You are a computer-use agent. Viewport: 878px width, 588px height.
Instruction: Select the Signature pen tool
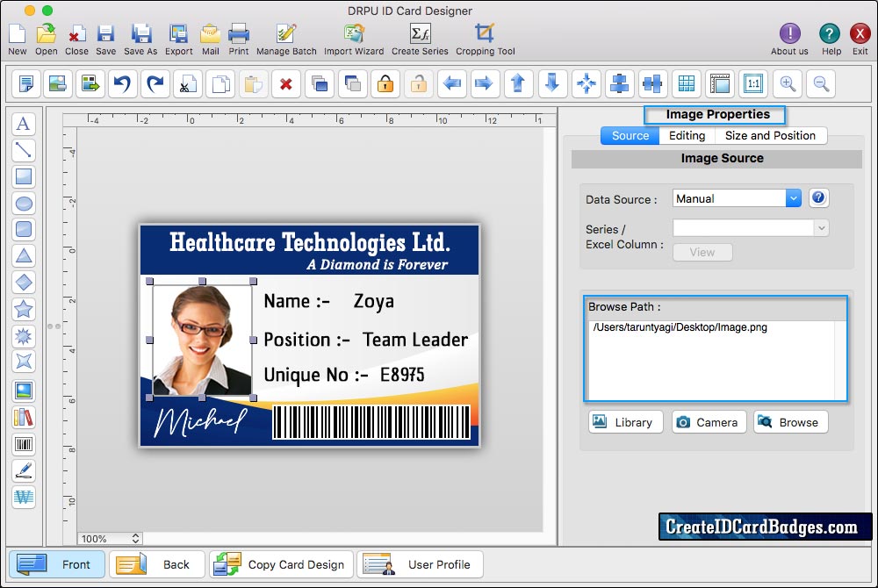(x=24, y=471)
